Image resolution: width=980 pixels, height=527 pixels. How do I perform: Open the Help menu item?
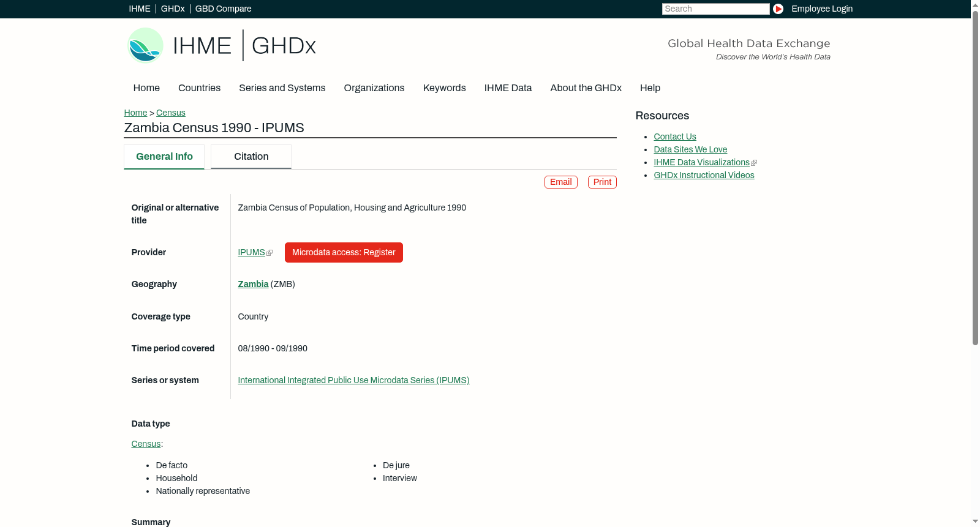[650, 88]
